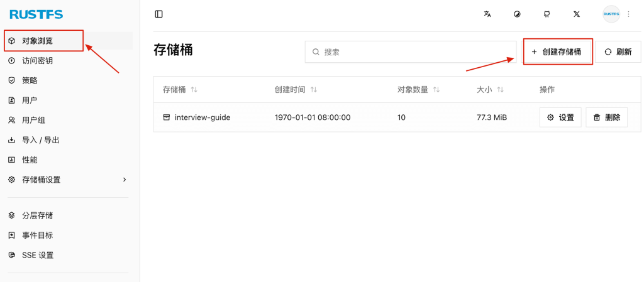Refresh the bucket list with 刷新

coord(618,52)
